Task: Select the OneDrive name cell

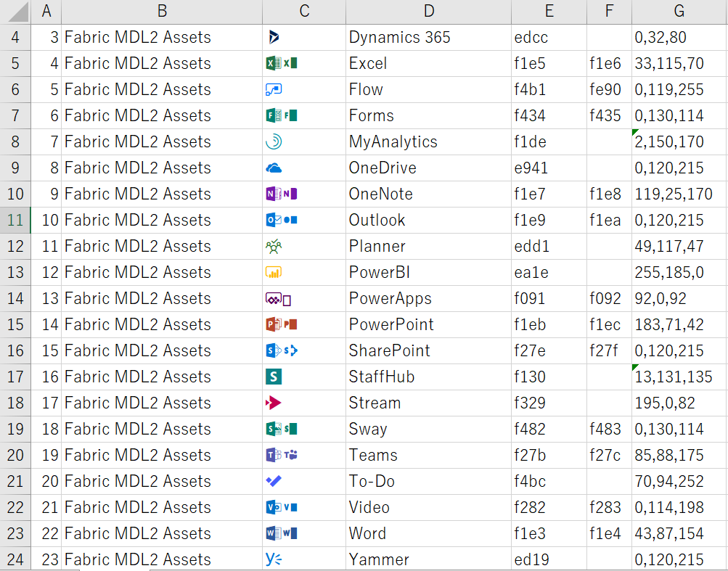Action: tap(428, 168)
